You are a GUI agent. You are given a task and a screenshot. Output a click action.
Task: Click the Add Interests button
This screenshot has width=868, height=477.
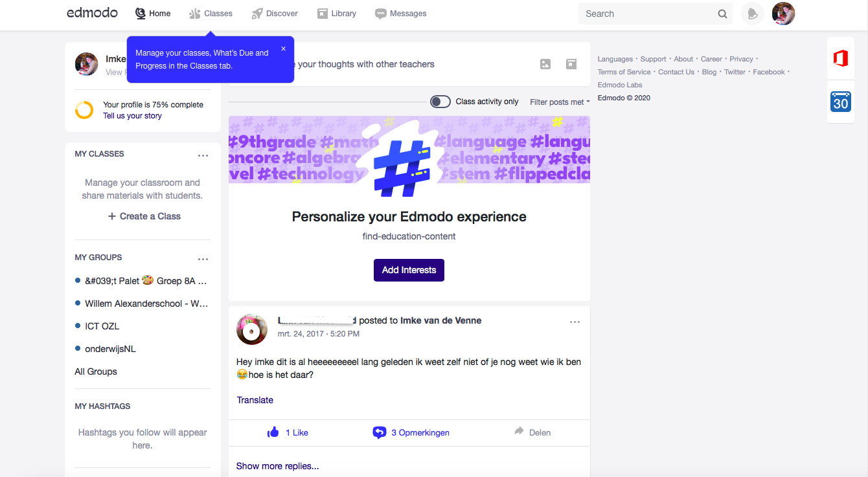tap(409, 270)
